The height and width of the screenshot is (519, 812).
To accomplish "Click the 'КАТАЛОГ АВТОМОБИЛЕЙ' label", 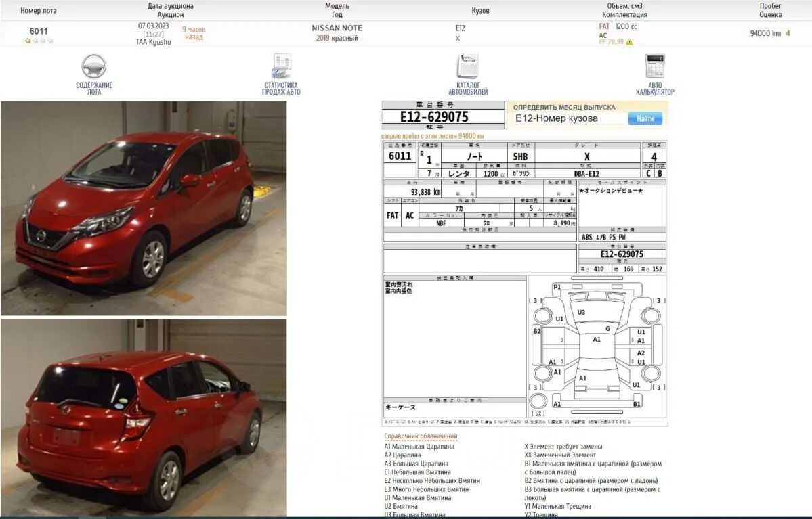I will coord(468,89).
